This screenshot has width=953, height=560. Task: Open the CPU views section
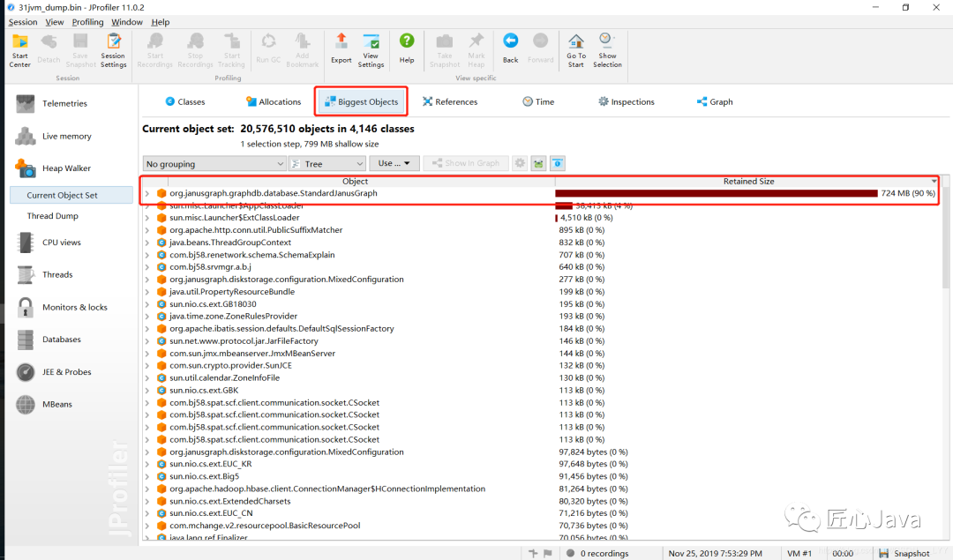[70, 243]
